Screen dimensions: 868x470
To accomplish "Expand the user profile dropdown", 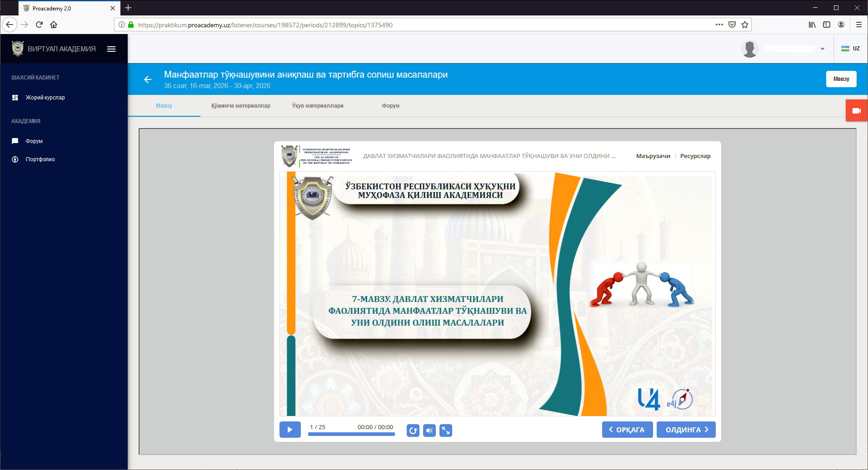I will coord(822,49).
